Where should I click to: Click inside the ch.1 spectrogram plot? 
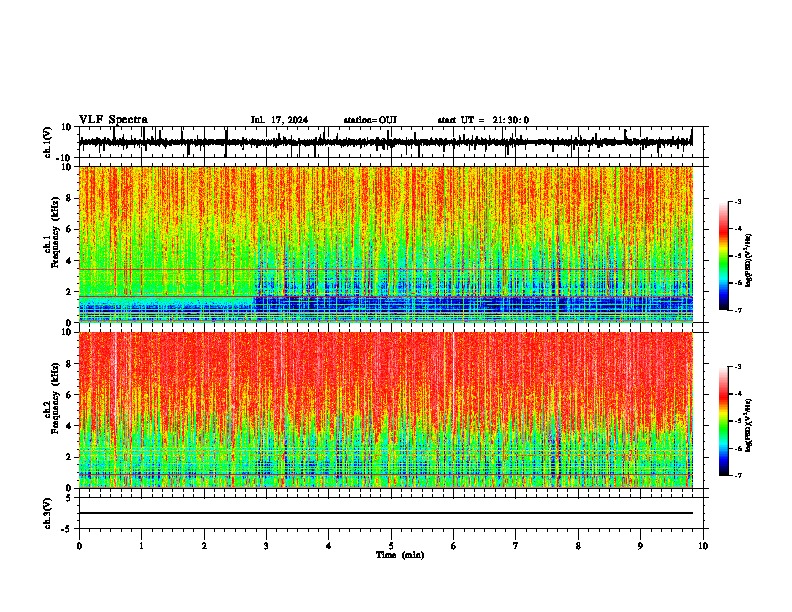[386, 244]
